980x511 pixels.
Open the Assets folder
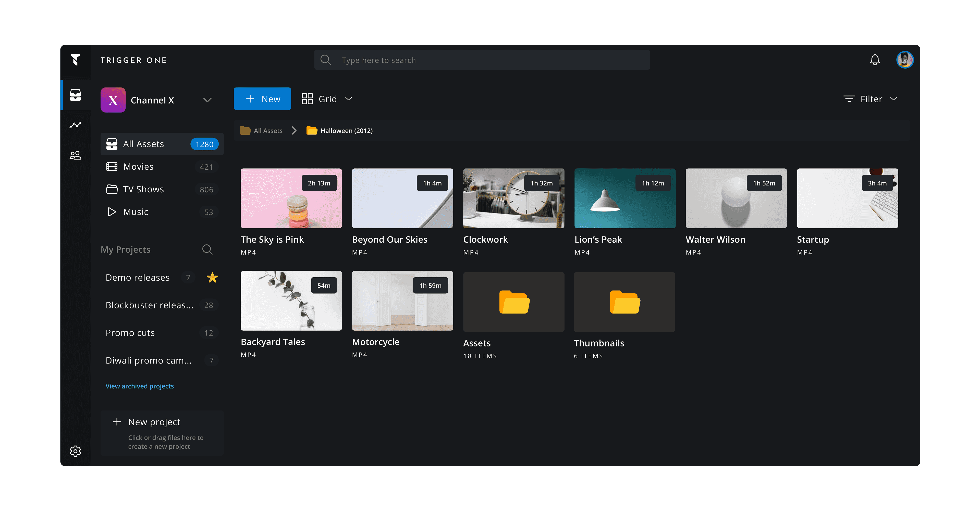(x=513, y=302)
